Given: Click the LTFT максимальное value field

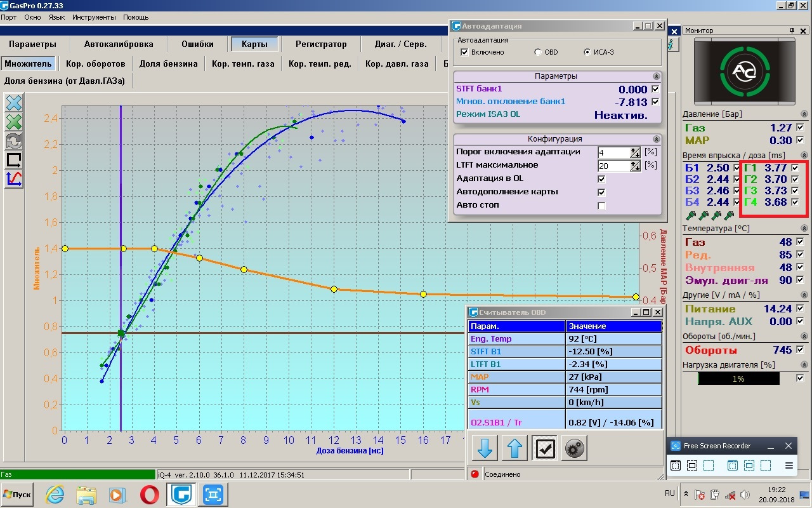Looking at the screenshot, I should pyautogui.click(x=613, y=166).
